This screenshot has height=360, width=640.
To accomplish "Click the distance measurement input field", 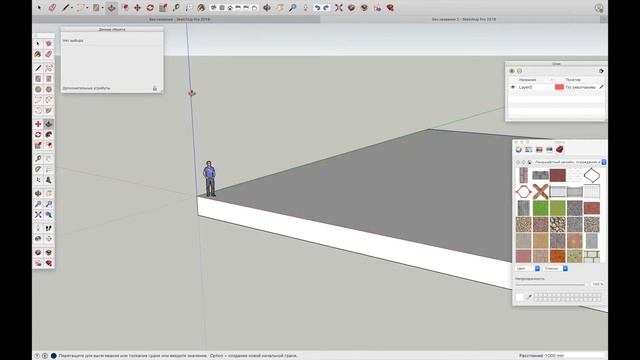I will tap(574, 356).
